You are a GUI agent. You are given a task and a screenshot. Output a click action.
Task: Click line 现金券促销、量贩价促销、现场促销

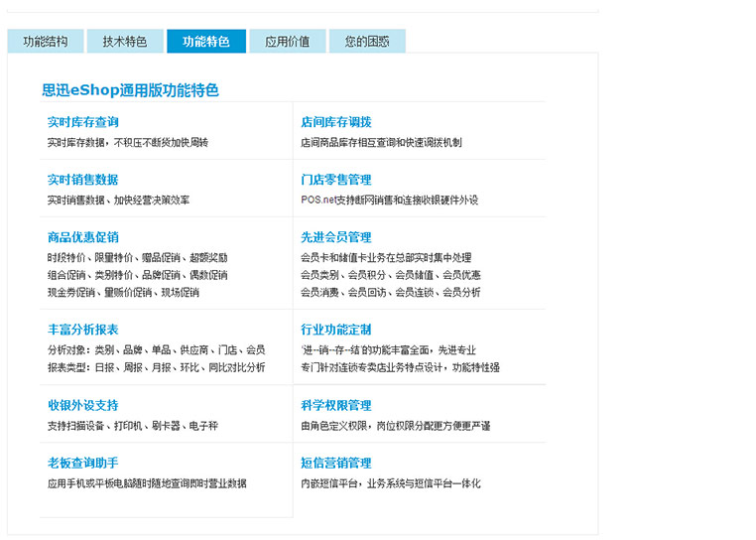[x=123, y=292]
